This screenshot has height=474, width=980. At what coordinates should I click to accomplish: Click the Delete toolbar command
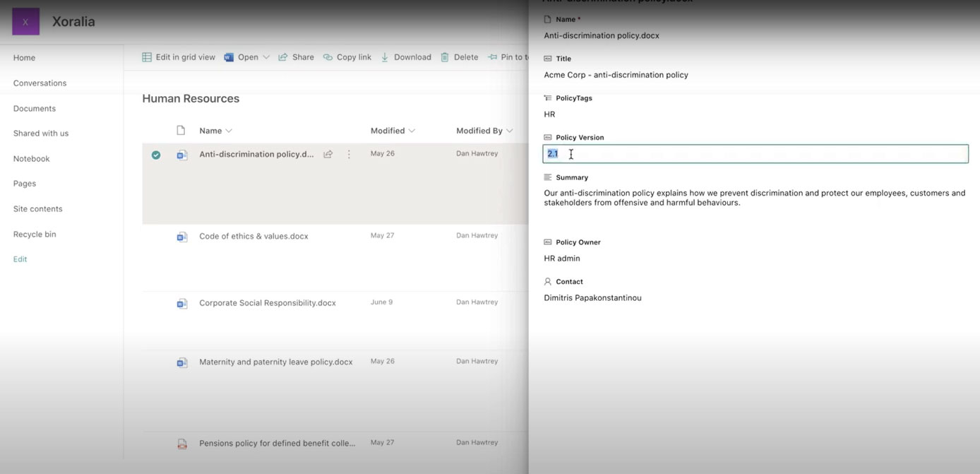460,57
